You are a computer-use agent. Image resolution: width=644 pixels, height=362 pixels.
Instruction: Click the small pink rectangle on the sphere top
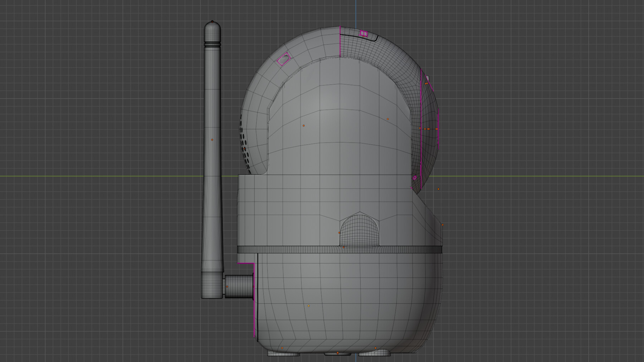[364, 33]
